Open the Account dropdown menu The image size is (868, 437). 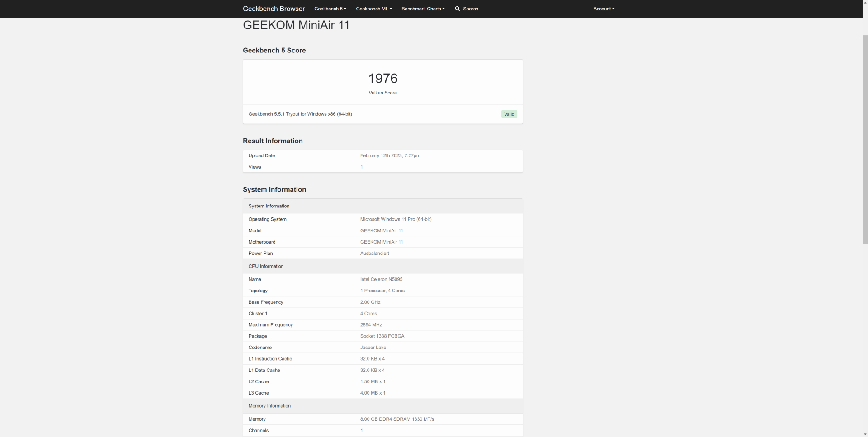pyautogui.click(x=604, y=9)
